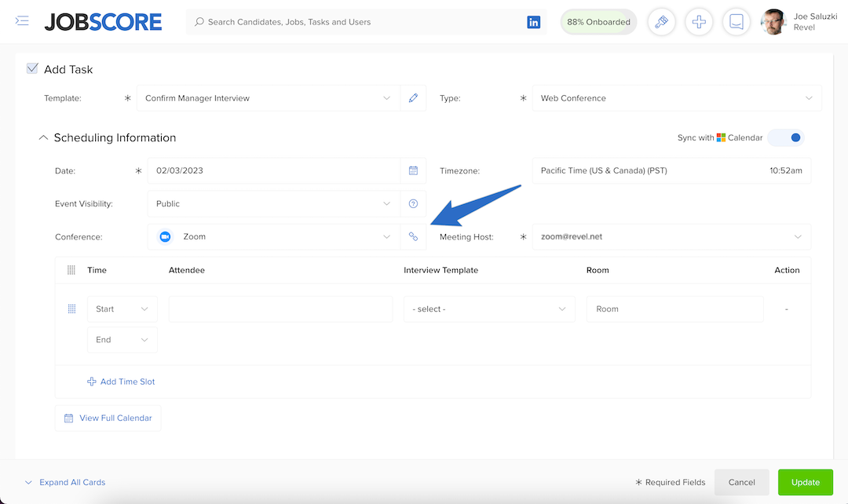The width and height of the screenshot is (848, 504).
Task: Click the Room input field
Action: point(675,309)
